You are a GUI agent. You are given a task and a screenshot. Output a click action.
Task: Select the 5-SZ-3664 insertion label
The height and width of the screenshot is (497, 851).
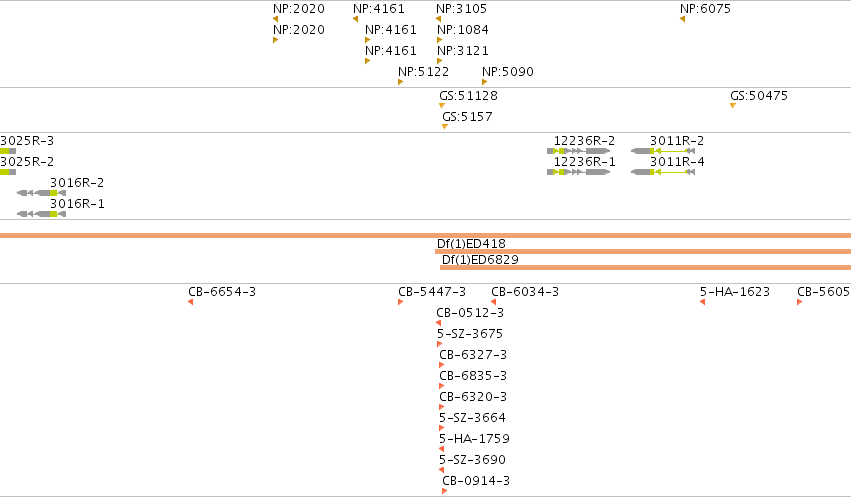click(472, 418)
